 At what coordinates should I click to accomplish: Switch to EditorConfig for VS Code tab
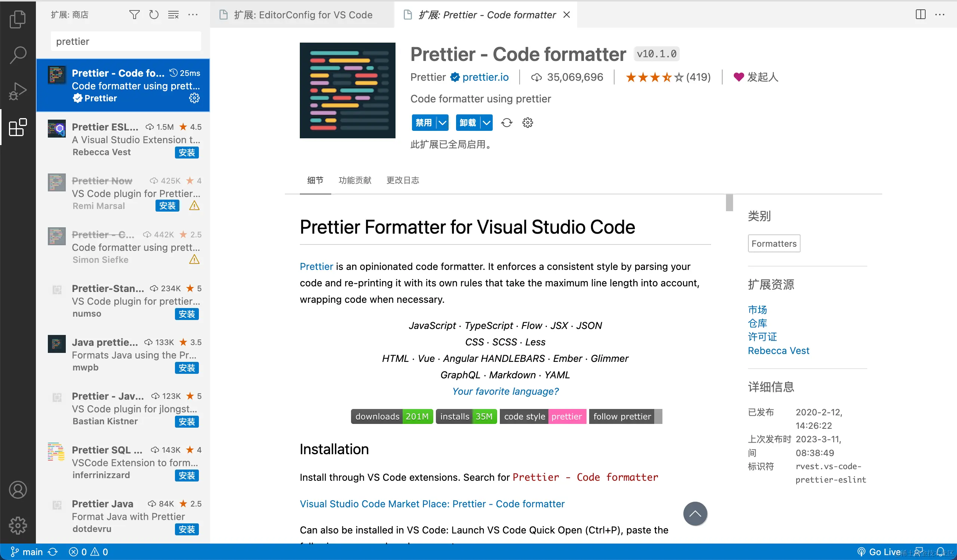pos(302,15)
